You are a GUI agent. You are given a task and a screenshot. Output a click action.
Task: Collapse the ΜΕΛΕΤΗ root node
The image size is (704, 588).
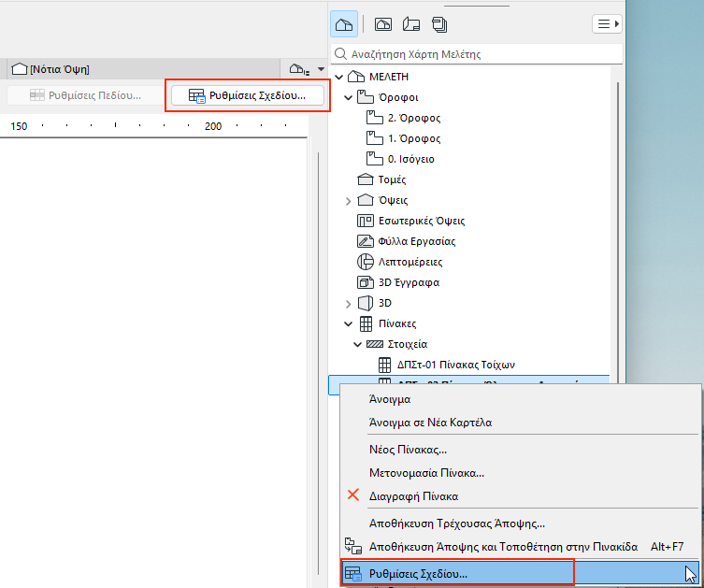(339, 78)
